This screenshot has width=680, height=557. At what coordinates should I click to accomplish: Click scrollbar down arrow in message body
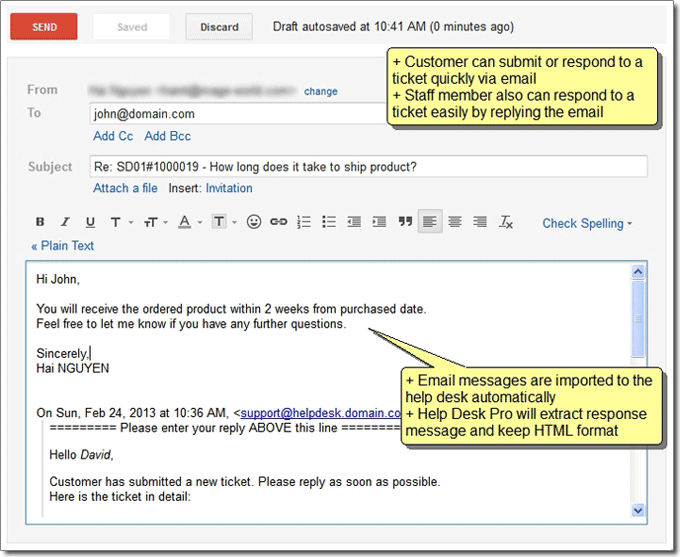click(x=638, y=510)
